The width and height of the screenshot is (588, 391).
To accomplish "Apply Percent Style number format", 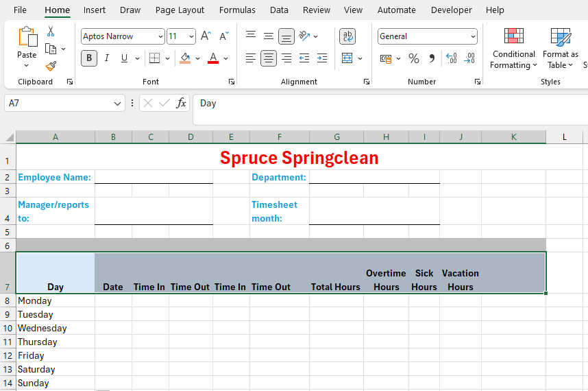I will 414,58.
